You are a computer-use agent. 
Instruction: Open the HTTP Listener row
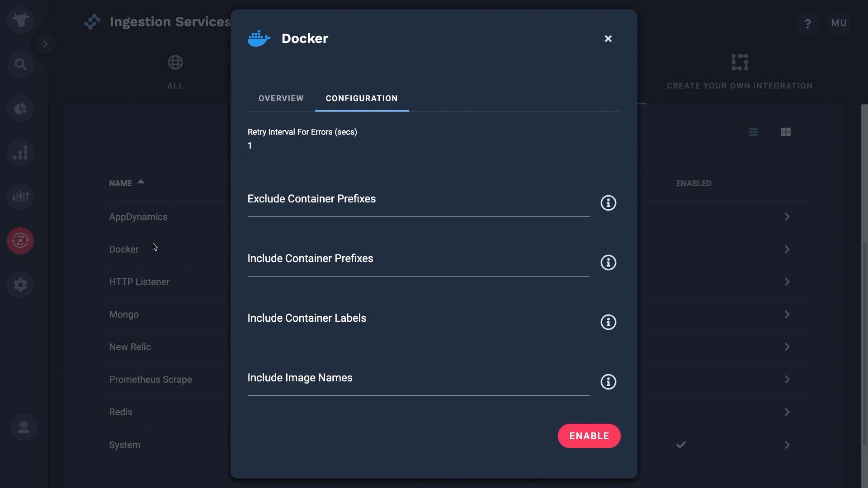coord(139,282)
